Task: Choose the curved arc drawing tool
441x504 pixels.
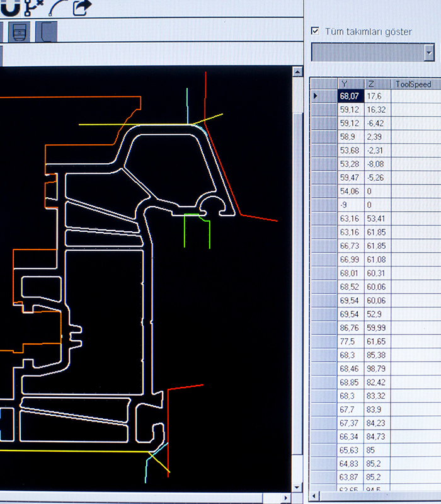Action: click(x=57, y=8)
